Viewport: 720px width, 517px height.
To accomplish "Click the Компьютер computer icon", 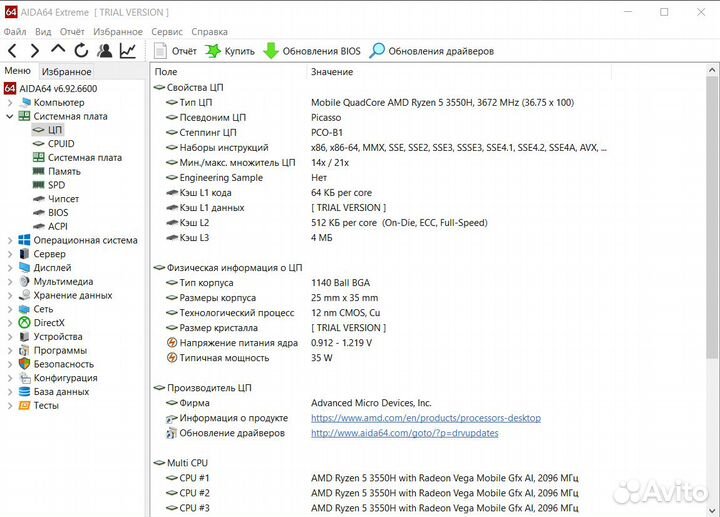I will pyautogui.click(x=25, y=102).
